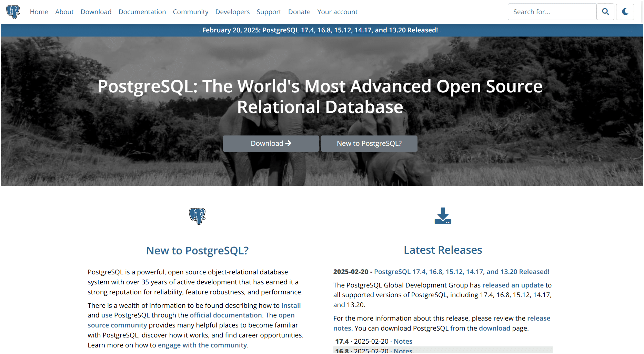Click the search magnifier icon
This screenshot has width=644, height=354.
[x=605, y=11]
